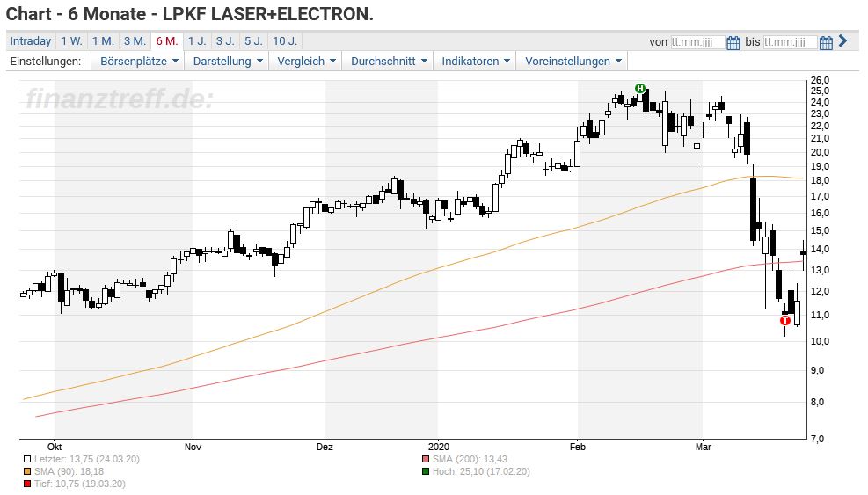
Task: Focus the 'von' start date field
Action: point(697,42)
